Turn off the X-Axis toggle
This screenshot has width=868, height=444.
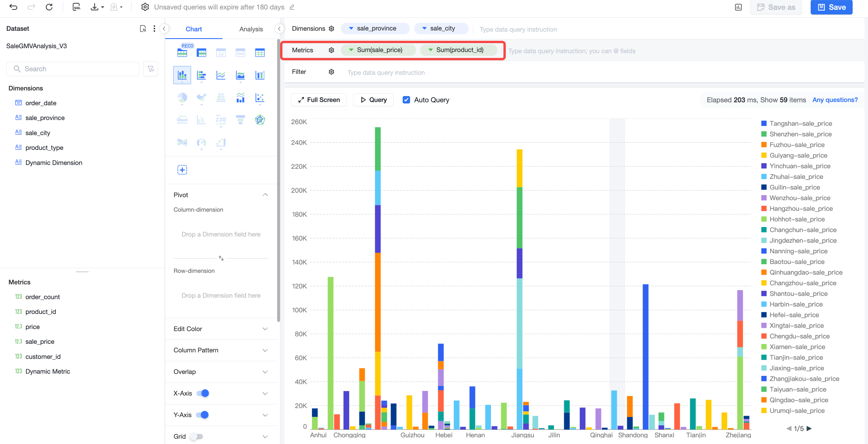202,393
